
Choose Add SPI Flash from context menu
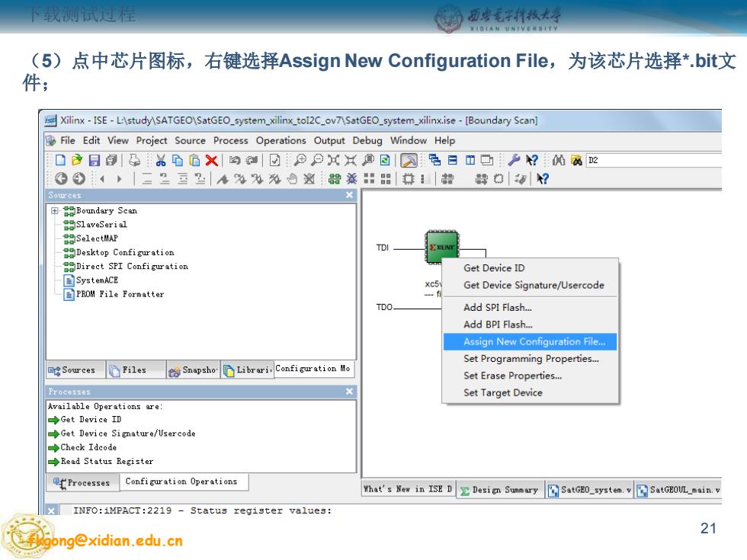530,307
